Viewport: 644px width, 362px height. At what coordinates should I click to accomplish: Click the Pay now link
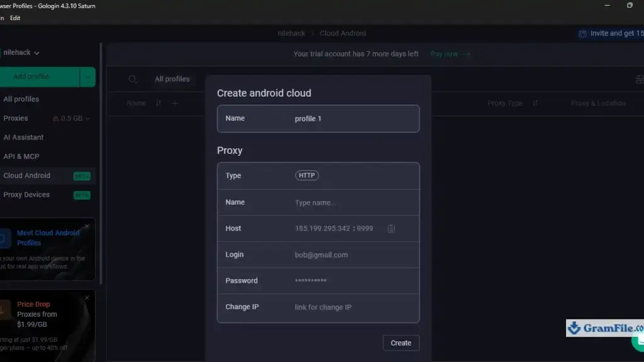450,54
